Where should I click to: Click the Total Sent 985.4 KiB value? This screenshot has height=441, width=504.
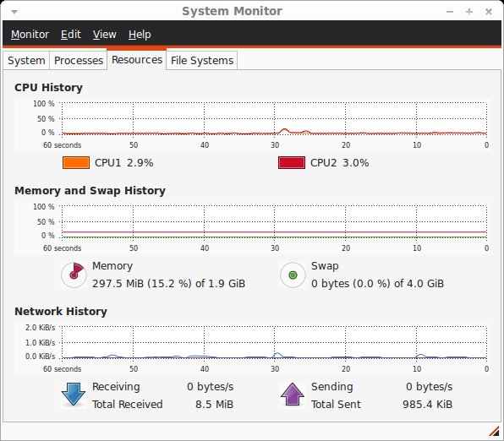point(427,404)
